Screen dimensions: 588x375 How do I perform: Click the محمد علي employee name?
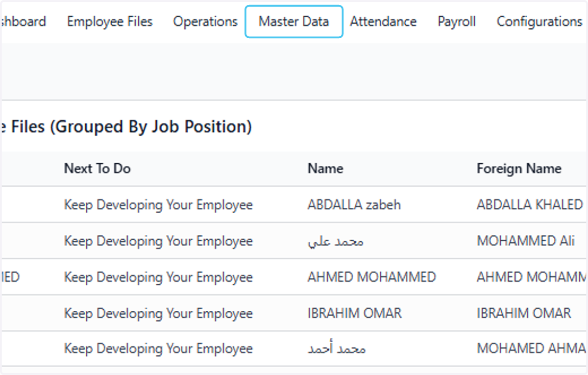pyautogui.click(x=336, y=241)
